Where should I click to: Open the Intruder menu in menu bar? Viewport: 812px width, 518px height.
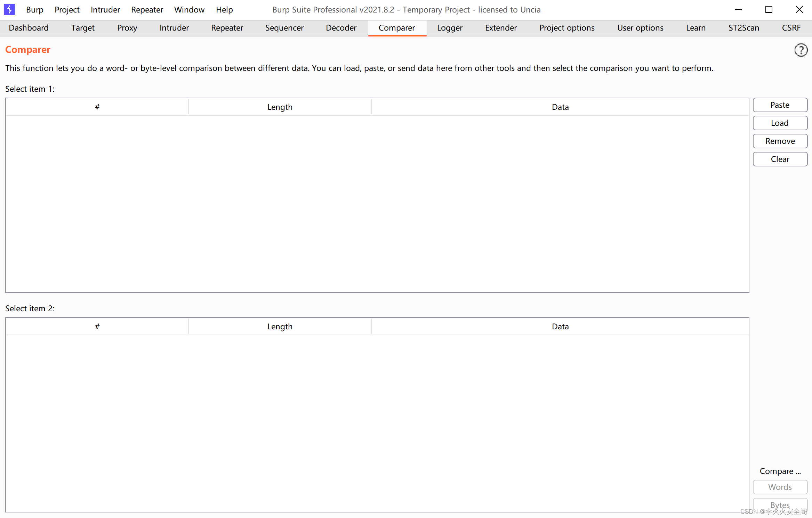tap(105, 10)
